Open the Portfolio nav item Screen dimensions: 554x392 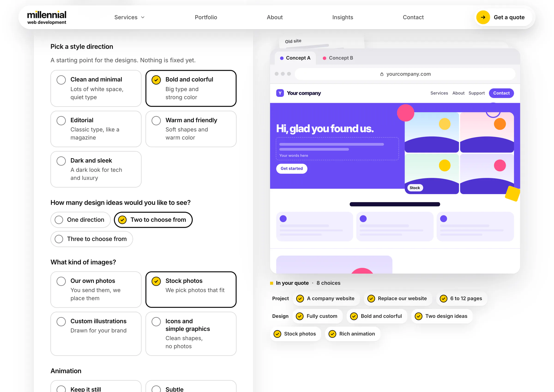206,17
